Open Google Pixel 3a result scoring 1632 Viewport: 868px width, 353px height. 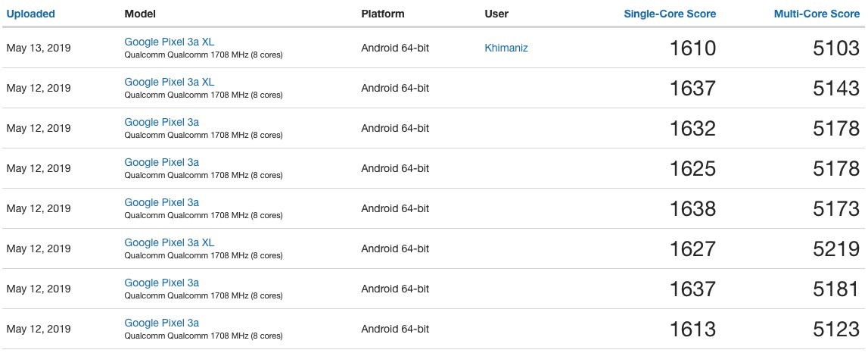click(x=162, y=122)
